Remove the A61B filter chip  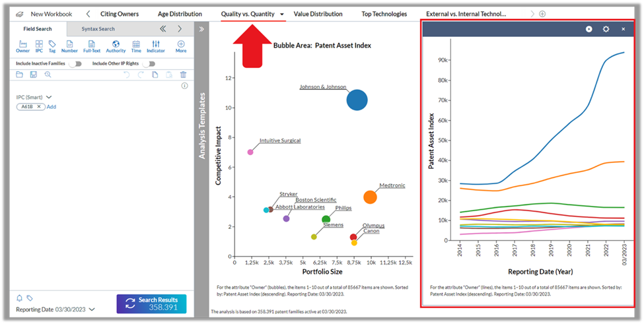[39, 107]
